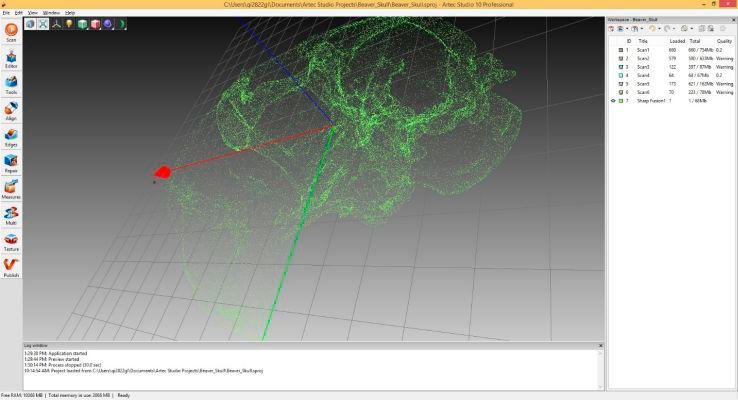Click first icon in Workspace toolbar
The image size is (738, 400).
(611, 29)
